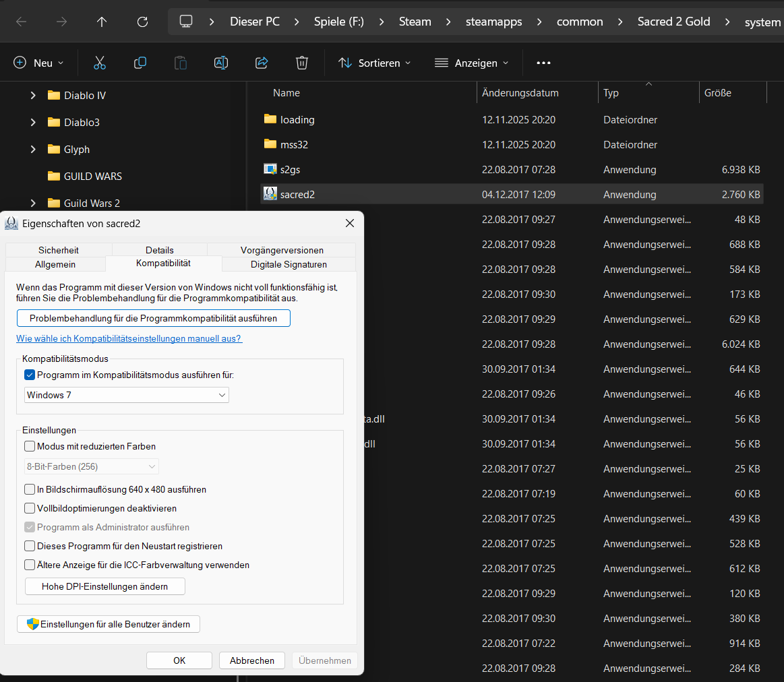This screenshot has height=682, width=784.
Task: Select the Diablo3 folder in sidebar
Action: coord(73,122)
